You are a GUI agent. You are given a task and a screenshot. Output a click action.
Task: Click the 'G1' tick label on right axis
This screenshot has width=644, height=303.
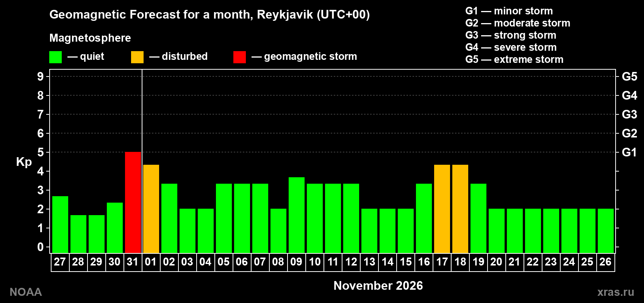(630, 152)
